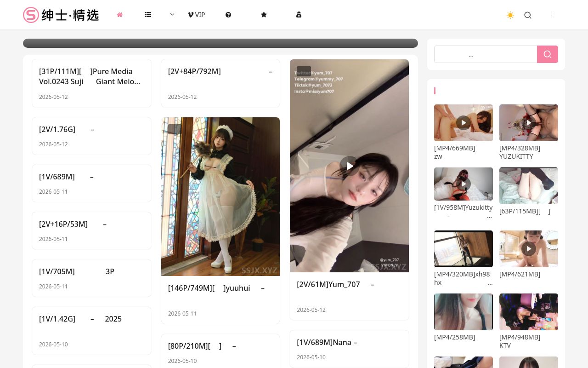Open the [1V/958M]Yuzukitty sidebar title

coord(464,212)
